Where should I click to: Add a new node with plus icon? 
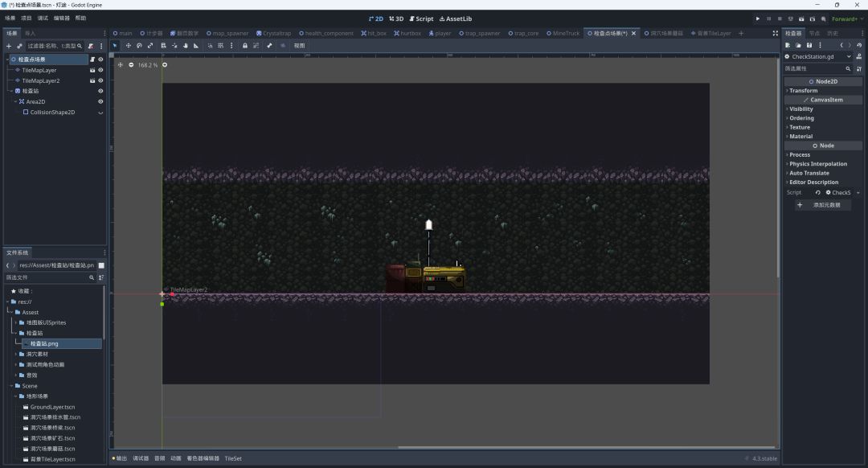tap(9, 46)
